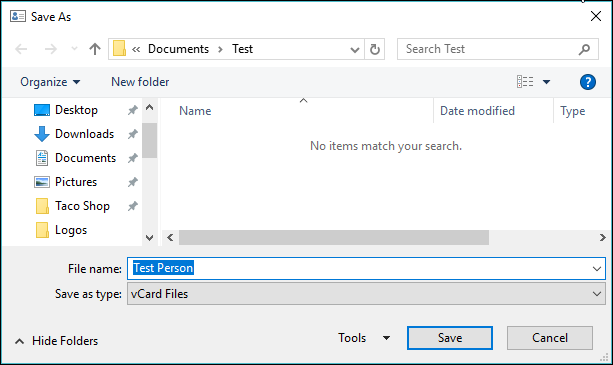Click the search magnifier icon

[x=584, y=49]
